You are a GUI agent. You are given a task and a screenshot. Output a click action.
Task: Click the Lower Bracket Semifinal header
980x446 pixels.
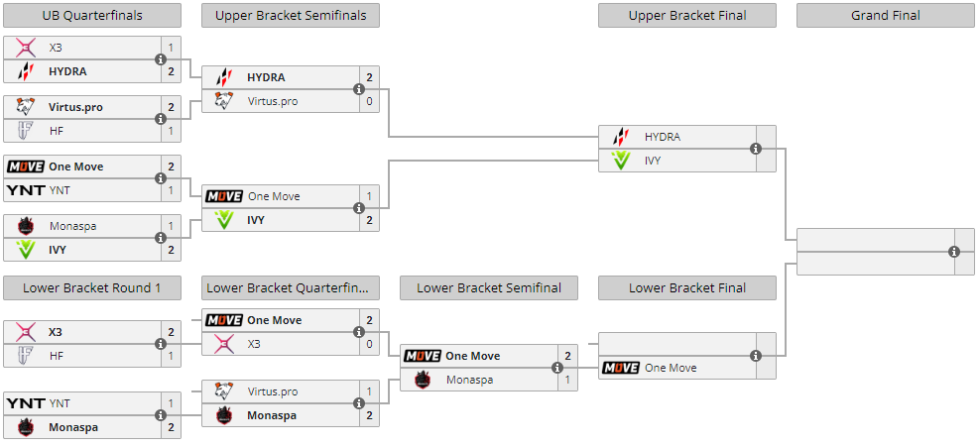(x=489, y=288)
